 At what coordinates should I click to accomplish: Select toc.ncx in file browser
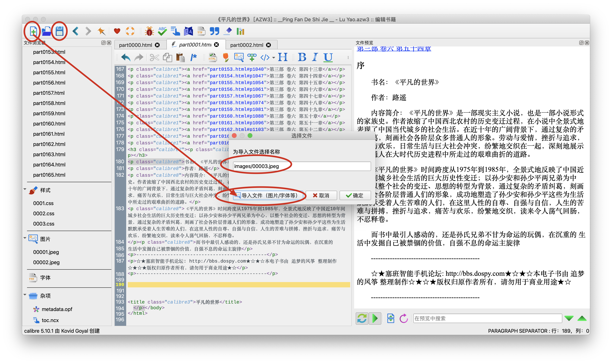coord(50,320)
